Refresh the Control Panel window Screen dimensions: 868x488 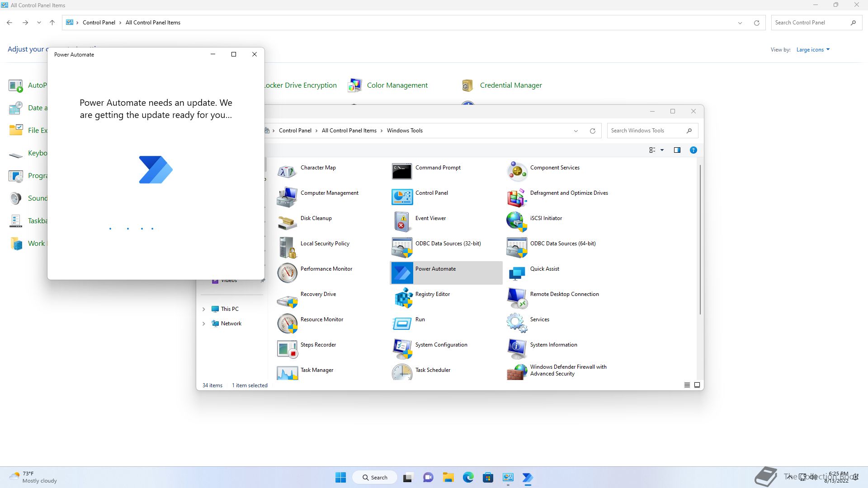point(757,23)
